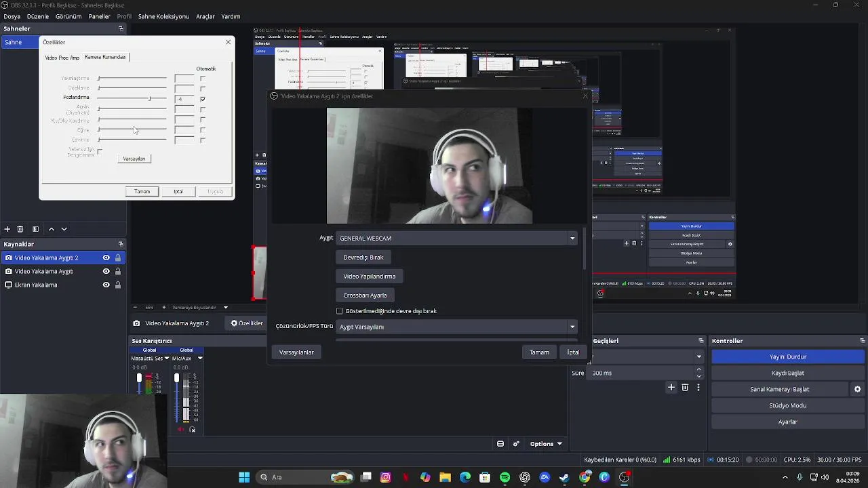Click Kaydı Başlat to start recording
Image resolution: width=868 pixels, height=488 pixels.
788,373
